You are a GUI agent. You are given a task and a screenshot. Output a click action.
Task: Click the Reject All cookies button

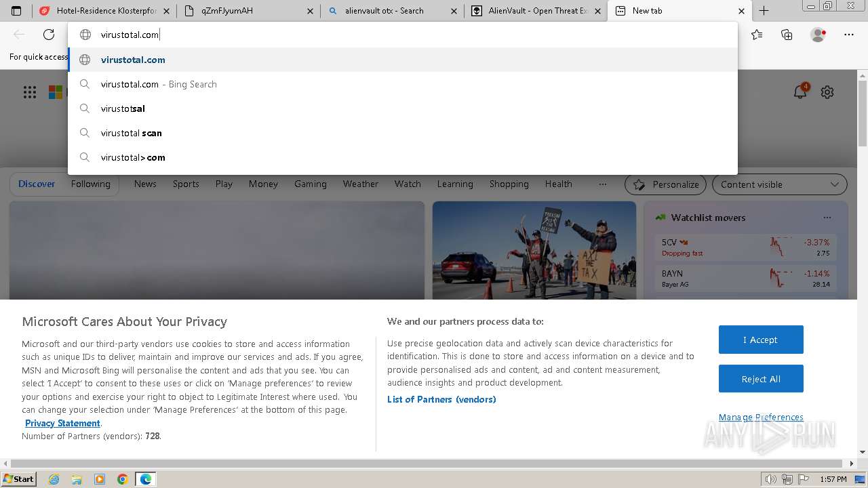pyautogui.click(x=761, y=379)
